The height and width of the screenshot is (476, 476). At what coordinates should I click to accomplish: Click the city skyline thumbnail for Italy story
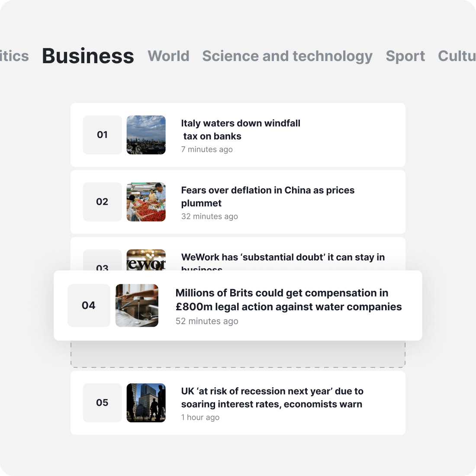(x=146, y=135)
